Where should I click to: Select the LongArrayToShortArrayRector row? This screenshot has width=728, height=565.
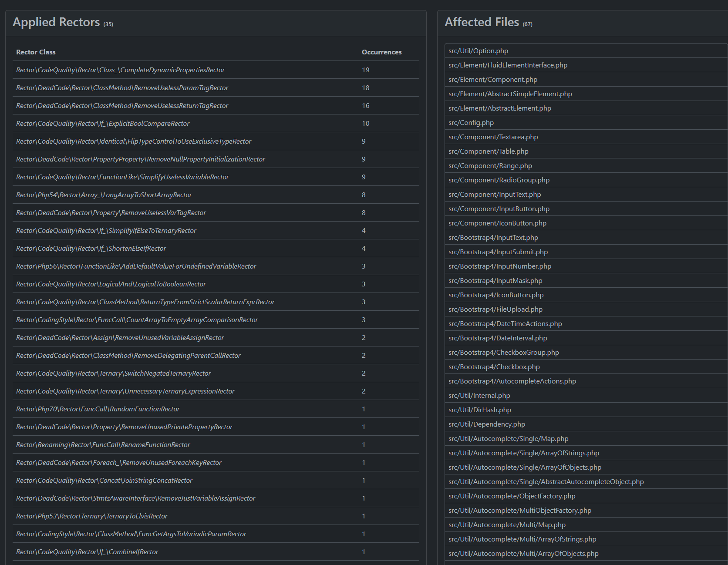[216, 195]
